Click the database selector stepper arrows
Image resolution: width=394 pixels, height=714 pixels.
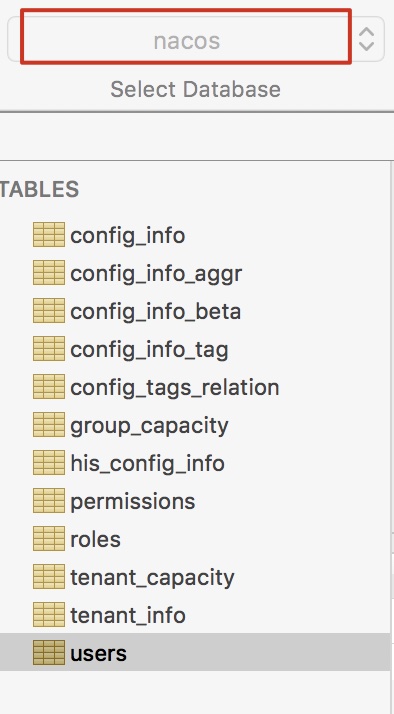pyautogui.click(x=367, y=39)
